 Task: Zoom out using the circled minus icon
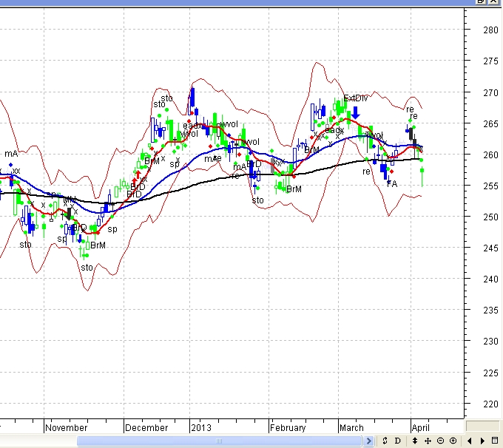tap(441, 441)
